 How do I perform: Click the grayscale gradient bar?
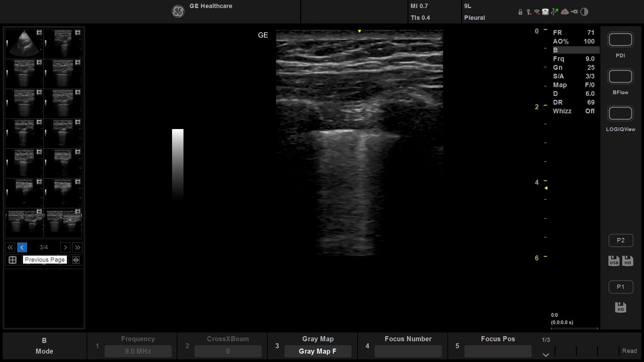[178, 164]
